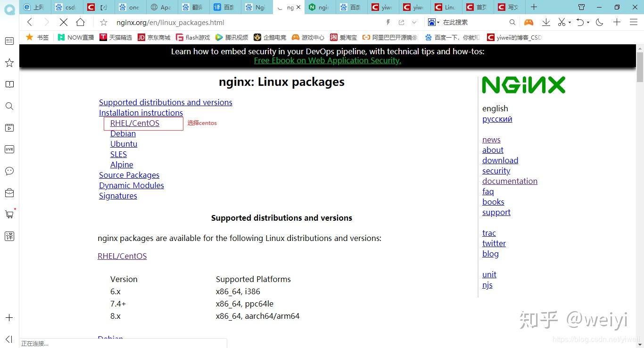Open the video player sidebar icon
The width and height of the screenshot is (644, 348).
click(9, 128)
